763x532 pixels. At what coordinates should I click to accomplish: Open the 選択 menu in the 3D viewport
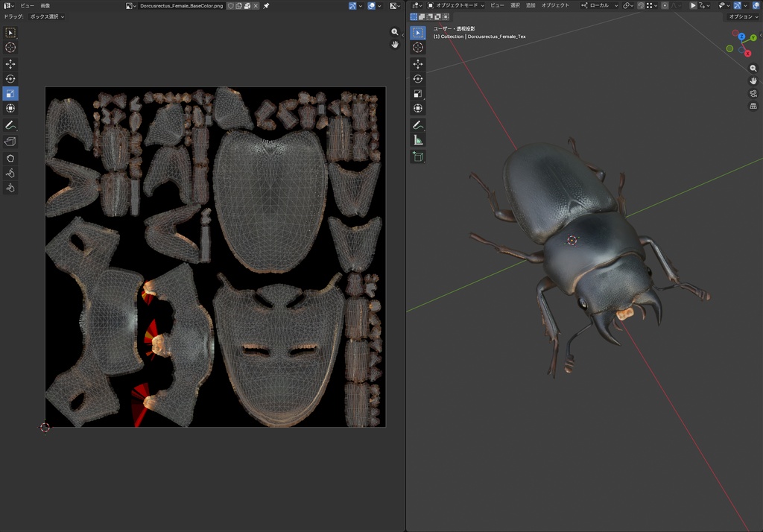point(515,5)
